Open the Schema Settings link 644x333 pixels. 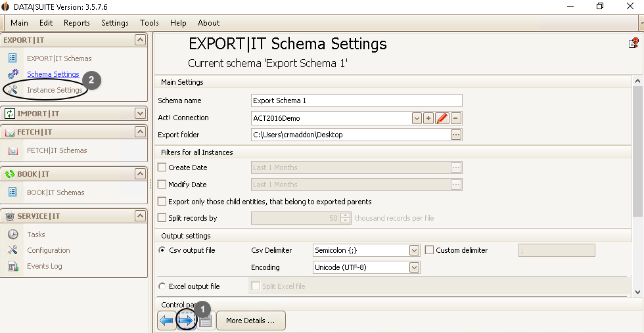tap(53, 74)
